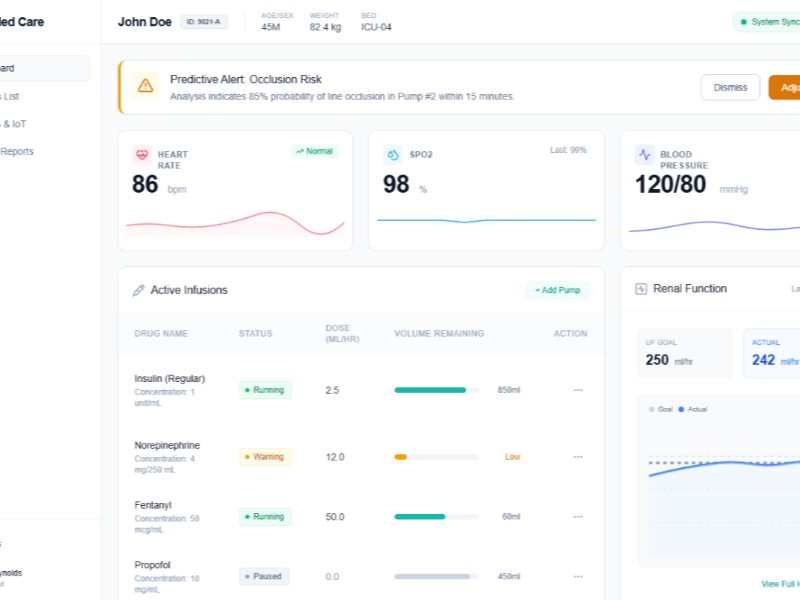Open action menu for Insulin (Regular)
Viewport: 800px width, 600px height.
point(578,390)
